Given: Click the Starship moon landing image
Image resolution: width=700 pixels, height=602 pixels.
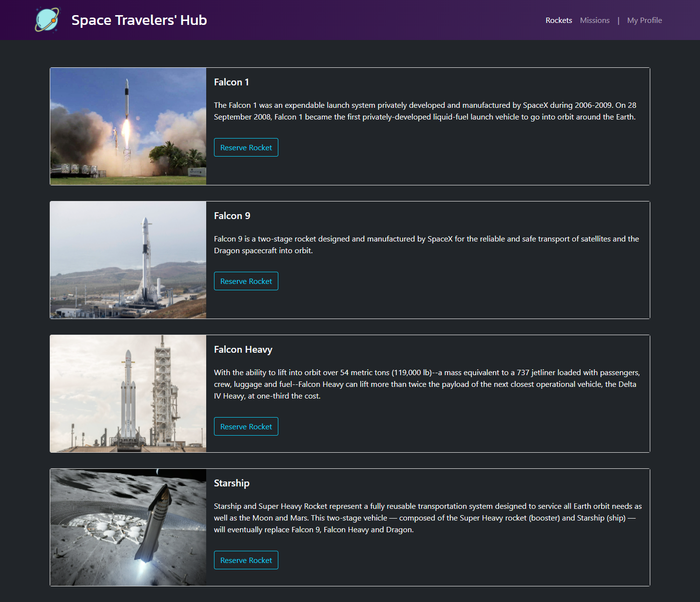Looking at the screenshot, I should click(x=128, y=527).
